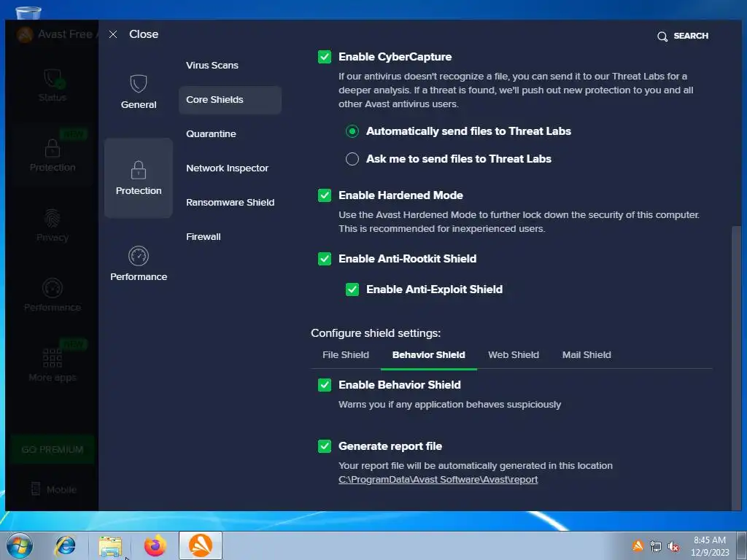Screen dimensions: 747x560
Task: Select the Behavior Shield tab
Action: (429, 355)
